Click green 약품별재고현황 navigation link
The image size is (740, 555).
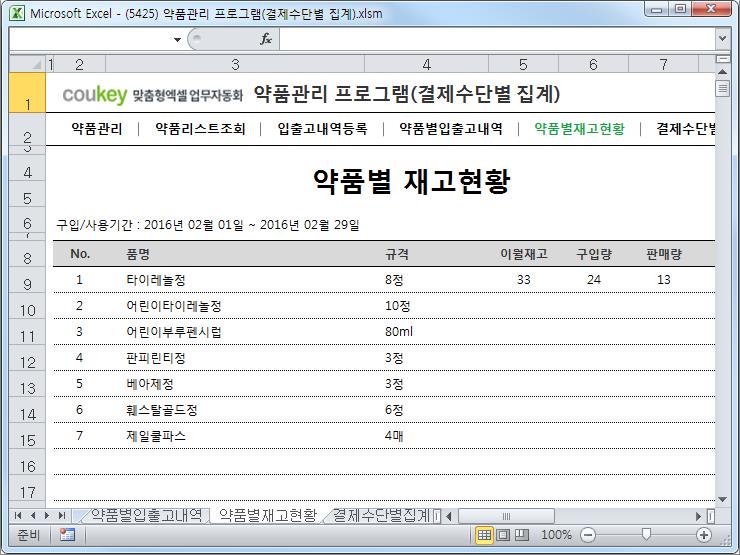[x=579, y=128]
